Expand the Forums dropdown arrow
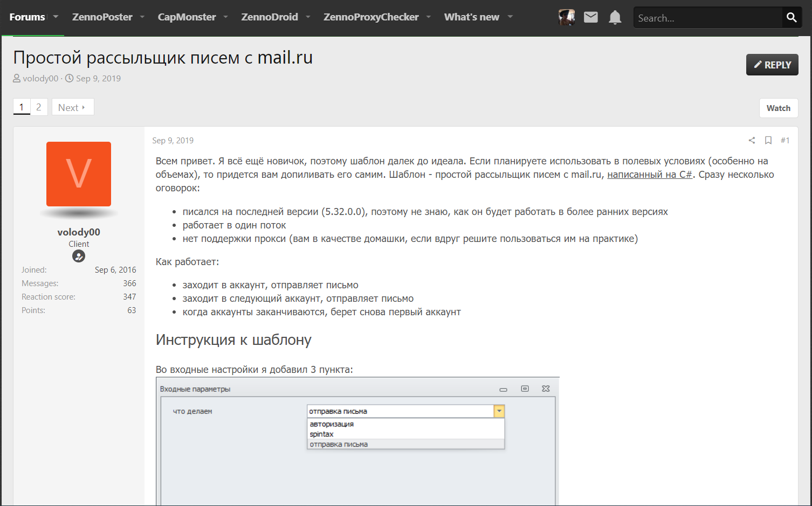The image size is (812, 506). (56, 17)
